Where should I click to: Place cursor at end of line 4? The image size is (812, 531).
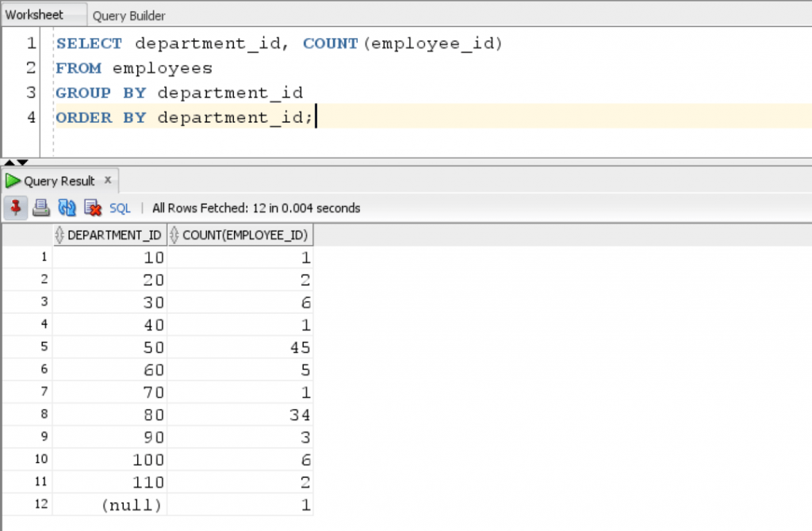coord(315,118)
